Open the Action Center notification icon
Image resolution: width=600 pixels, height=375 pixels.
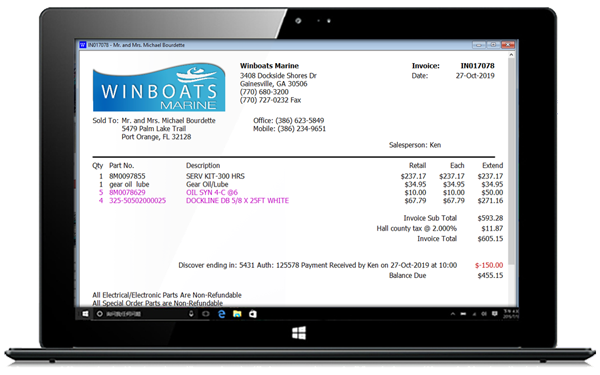(494, 314)
